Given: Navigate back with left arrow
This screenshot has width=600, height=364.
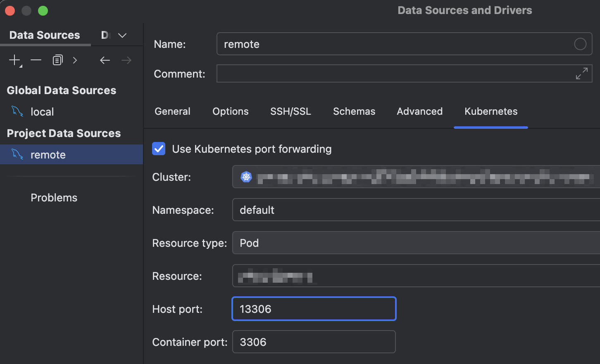Looking at the screenshot, I should pos(105,60).
